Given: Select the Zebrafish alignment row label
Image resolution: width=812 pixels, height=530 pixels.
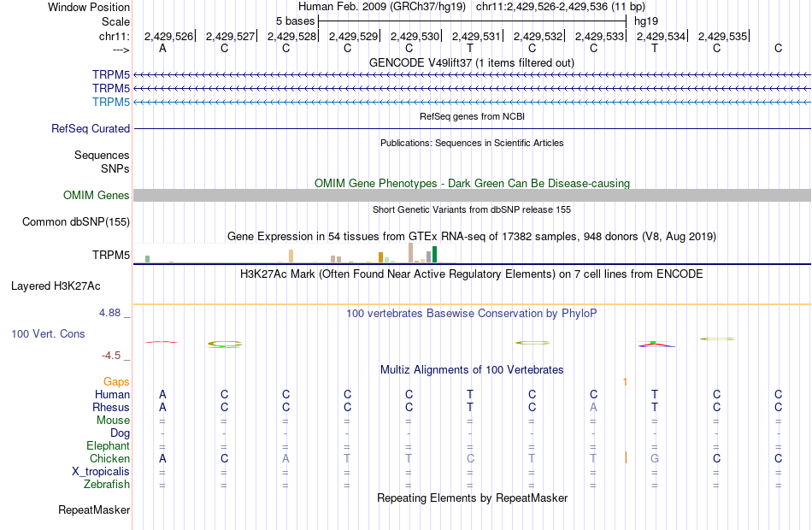Looking at the screenshot, I should (x=107, y=484).
